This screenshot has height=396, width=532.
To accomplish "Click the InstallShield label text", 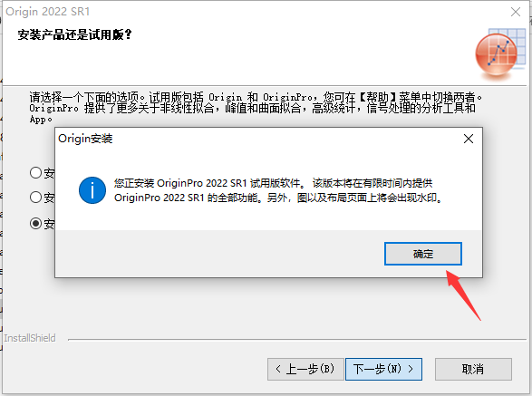I will [x=30, y=338].
